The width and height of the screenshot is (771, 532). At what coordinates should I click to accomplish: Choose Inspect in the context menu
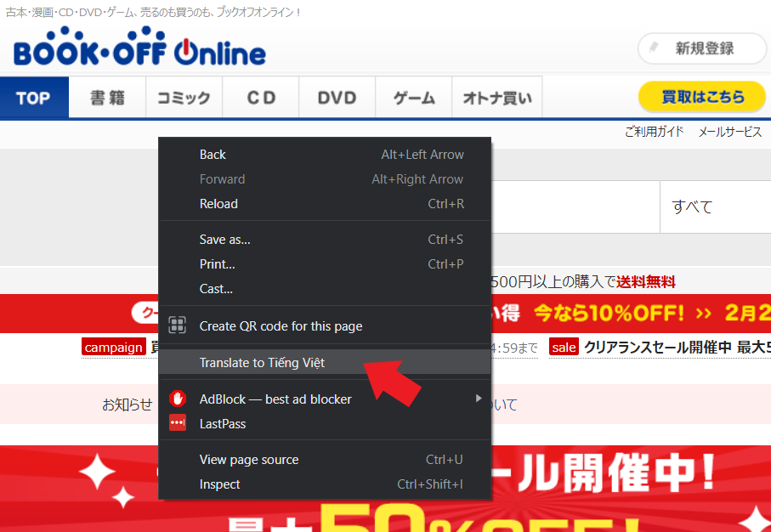point(325,484)
